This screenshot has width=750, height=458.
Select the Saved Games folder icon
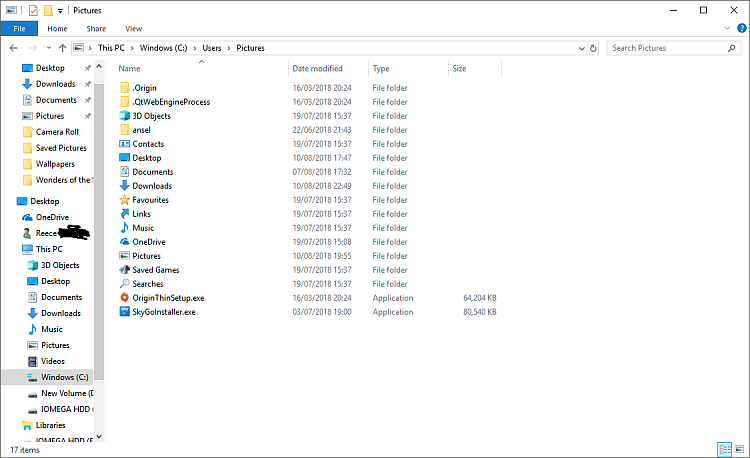(124, 270)
